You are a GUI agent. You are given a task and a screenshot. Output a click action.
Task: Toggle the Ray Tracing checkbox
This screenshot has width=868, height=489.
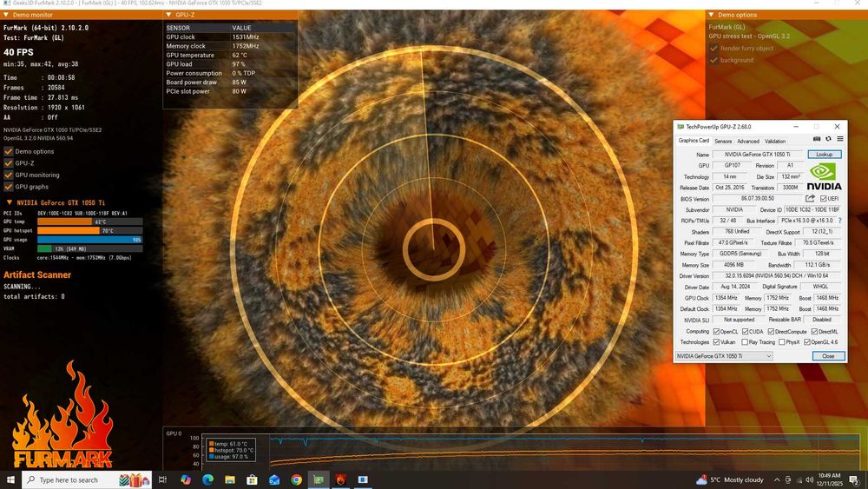(x=745, y=342)
